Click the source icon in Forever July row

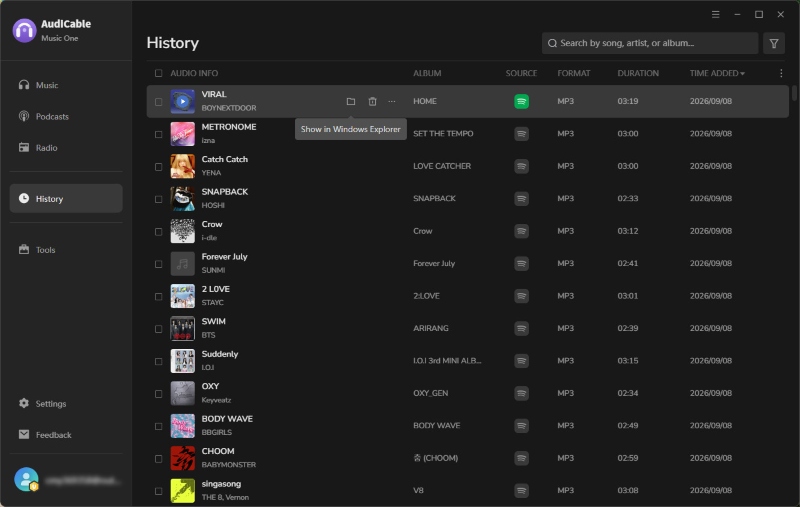(521, 264)
